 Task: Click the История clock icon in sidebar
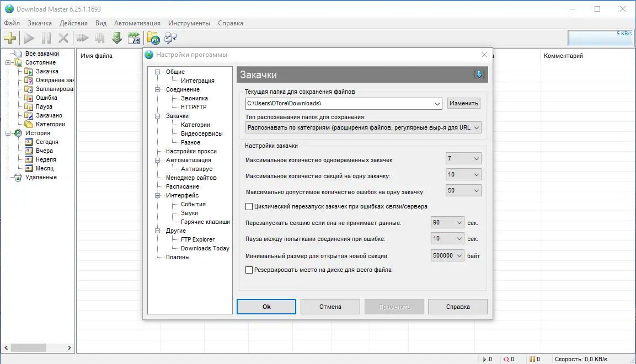pos(18,133)
